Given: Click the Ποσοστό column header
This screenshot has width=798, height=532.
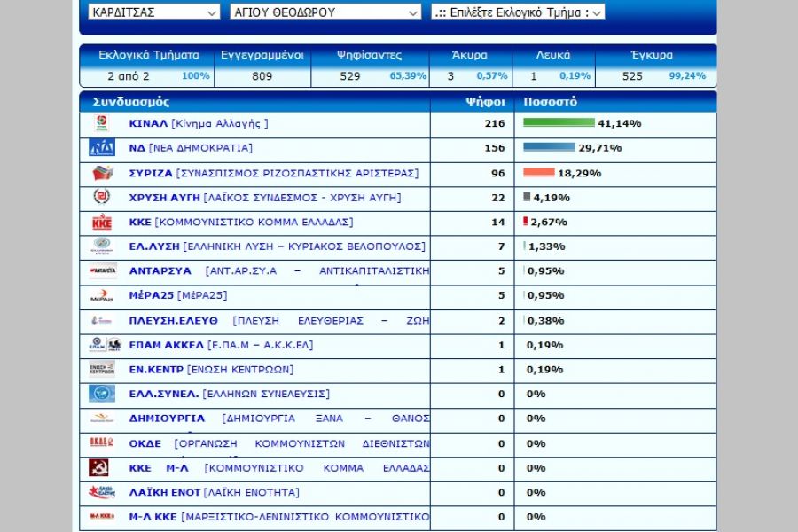Looking at the screenshot, I should [x=550, y=101].
